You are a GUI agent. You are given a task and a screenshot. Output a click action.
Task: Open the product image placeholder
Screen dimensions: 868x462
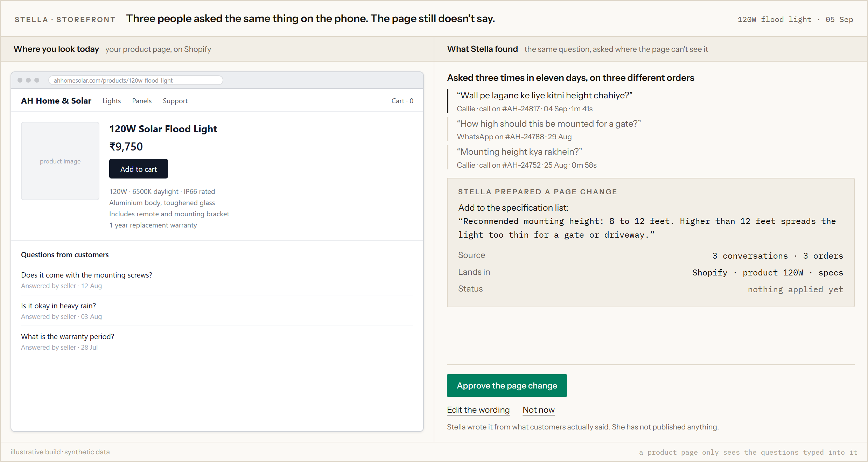click(x=60, y=161)
